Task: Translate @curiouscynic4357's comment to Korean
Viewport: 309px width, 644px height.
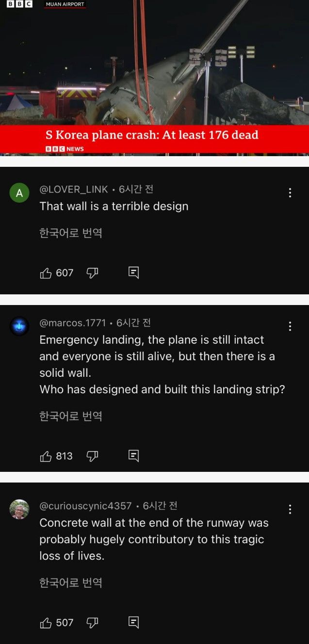Action: pos(70,582)
